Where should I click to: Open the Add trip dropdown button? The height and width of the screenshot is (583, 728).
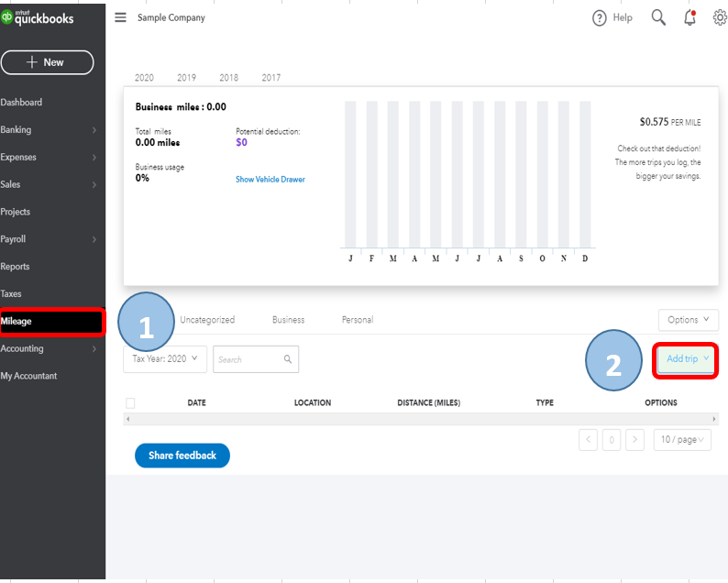(x=686, y=359)
